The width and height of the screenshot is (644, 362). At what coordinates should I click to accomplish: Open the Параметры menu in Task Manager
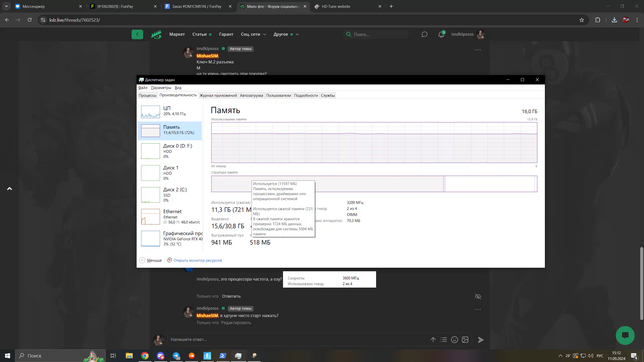161,87
